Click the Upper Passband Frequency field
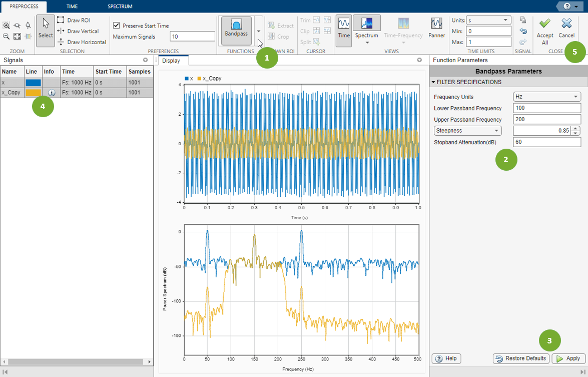The height and width of the screenshot is (377, 588). pos(546,119)
